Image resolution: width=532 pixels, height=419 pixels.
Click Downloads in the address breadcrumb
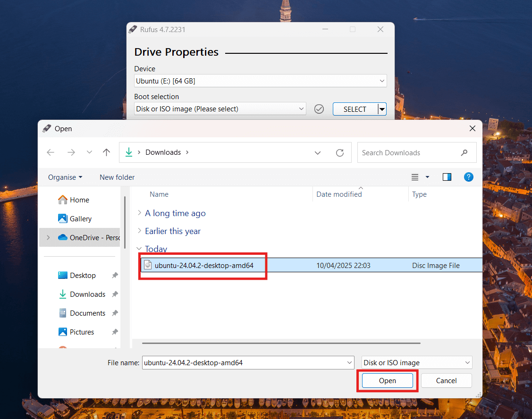point(163,152)
